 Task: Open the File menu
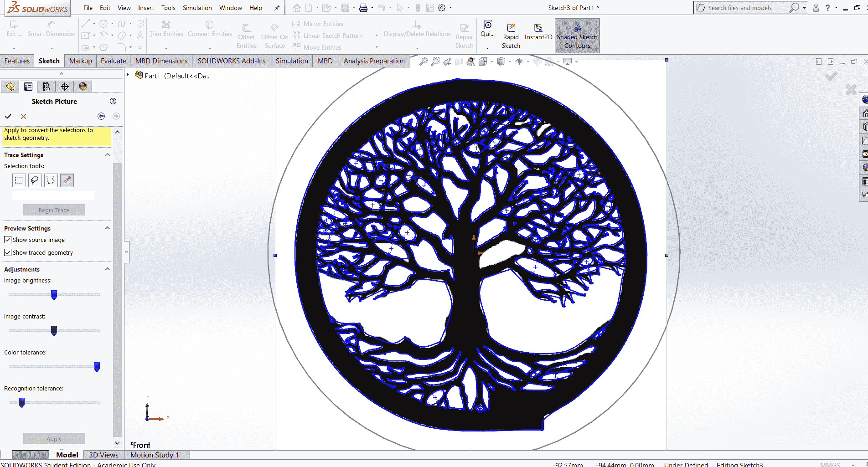coord(88,8)
